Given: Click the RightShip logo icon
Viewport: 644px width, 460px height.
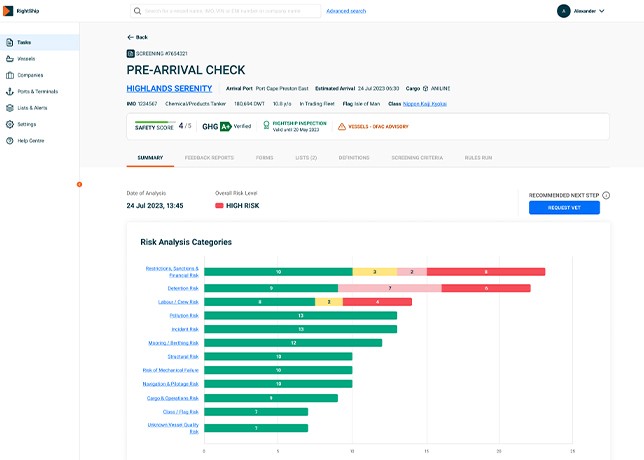Looking at the screenshot, I should [9, 11].
